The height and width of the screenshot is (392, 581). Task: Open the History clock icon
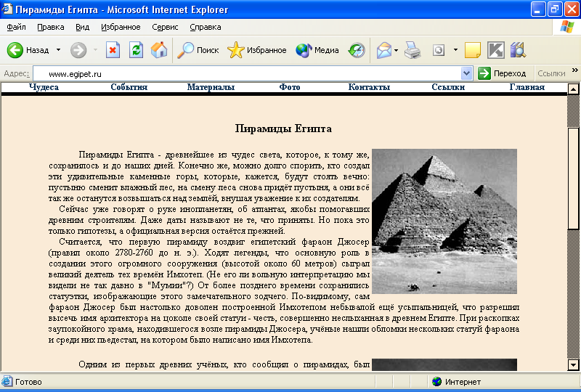pos(357,50)
